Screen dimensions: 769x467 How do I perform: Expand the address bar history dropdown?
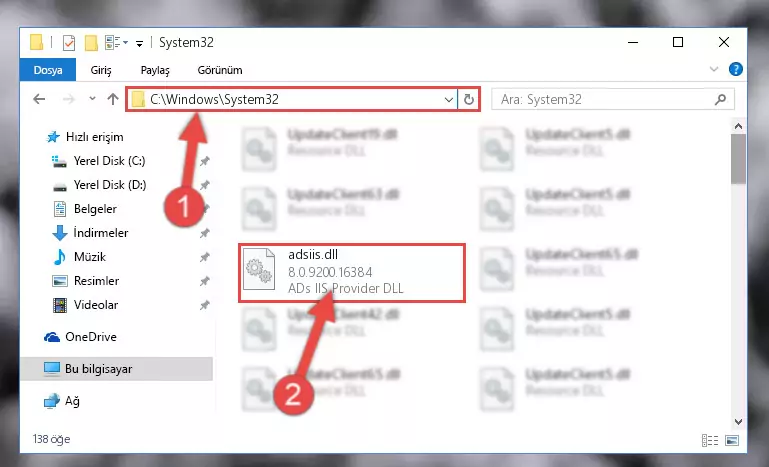(x=448, y=100)
